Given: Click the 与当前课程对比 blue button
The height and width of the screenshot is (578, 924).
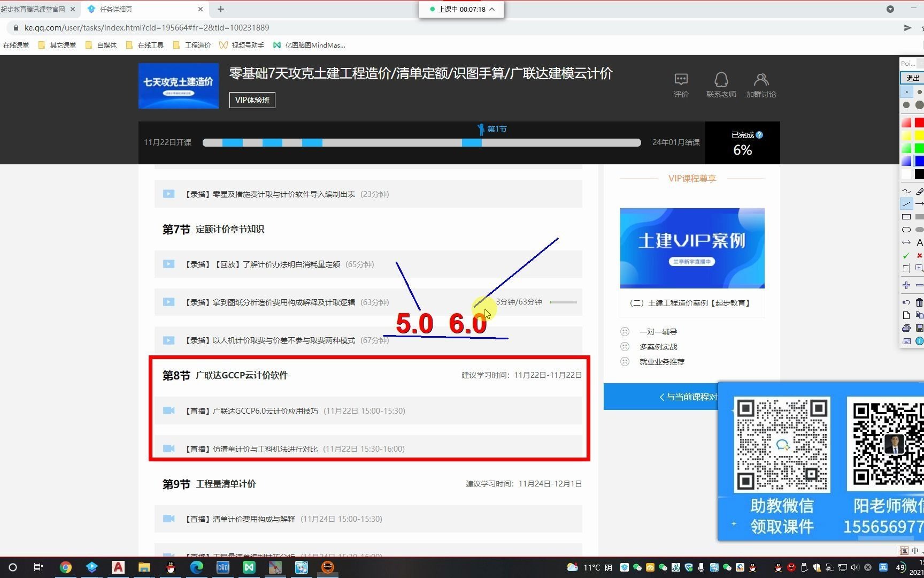Looking at the screenshot, I should coord(661,397).
